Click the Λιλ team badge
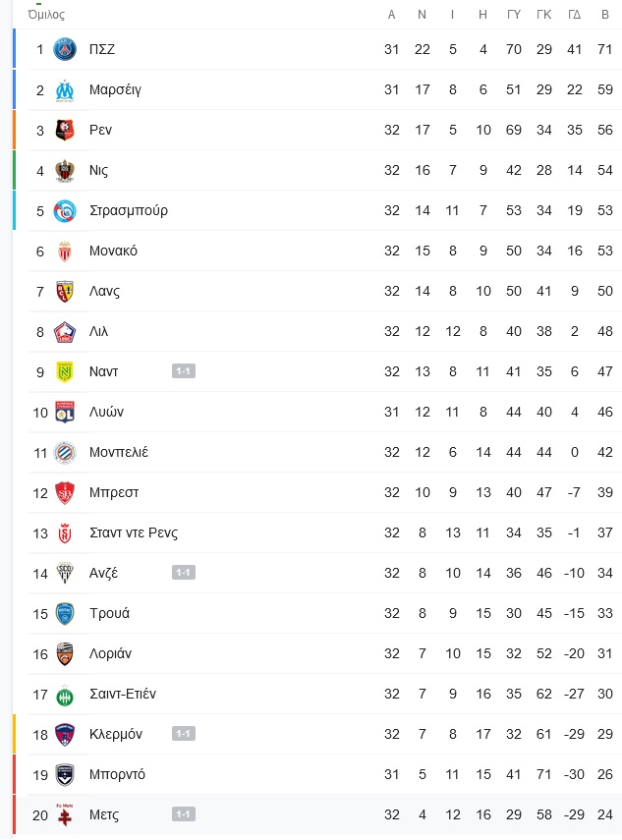622x840 pixels. [65, 332]
